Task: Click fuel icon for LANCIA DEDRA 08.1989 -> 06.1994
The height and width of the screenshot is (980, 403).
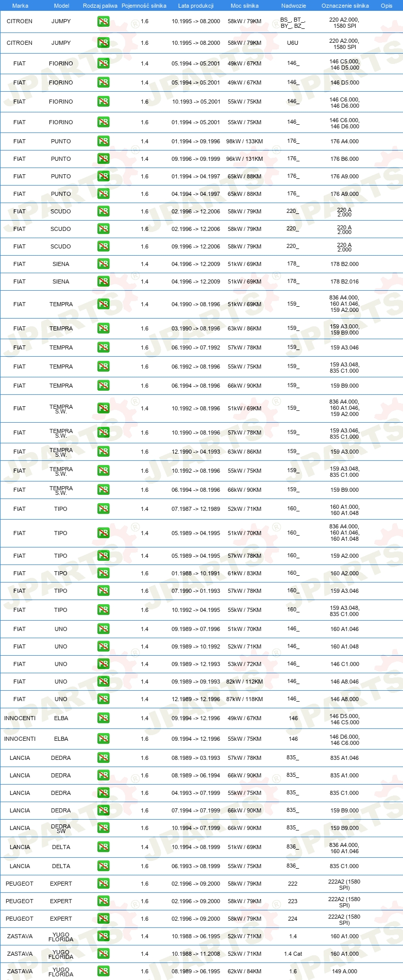Action: tap(103, 775)
